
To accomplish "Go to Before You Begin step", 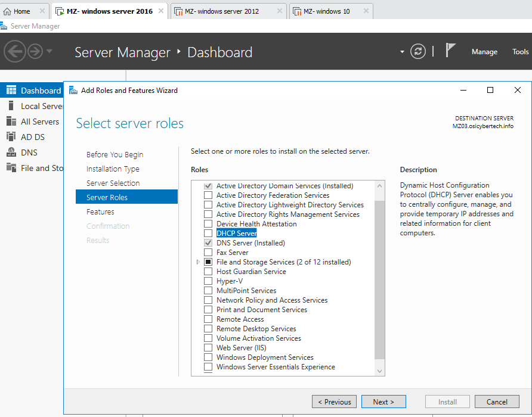I will click(115, 155).
